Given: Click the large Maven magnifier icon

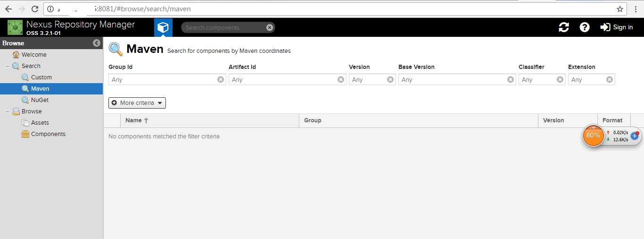Looking at the screenshot, I should tap(116, 49).
